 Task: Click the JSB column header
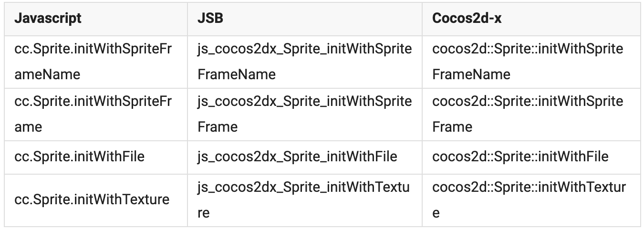[210, 19]
